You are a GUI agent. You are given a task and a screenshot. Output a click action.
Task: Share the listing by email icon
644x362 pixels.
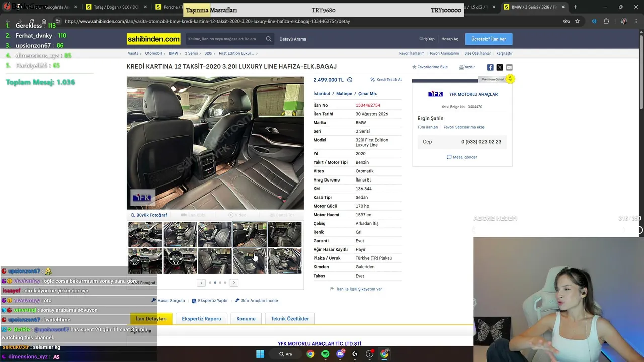(x=509, y=67)
